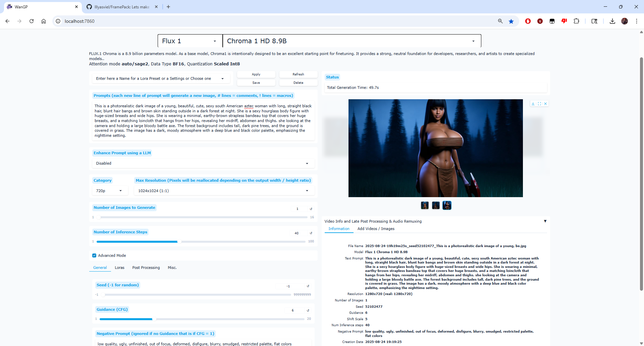Click the Apply preset button
644x346 pixels.
coord(256,74)
